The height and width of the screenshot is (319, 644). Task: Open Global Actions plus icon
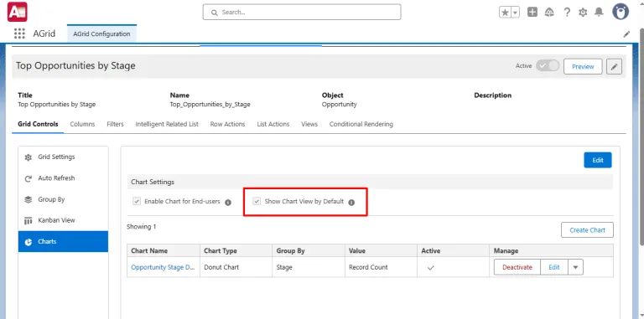click(532, 13)
